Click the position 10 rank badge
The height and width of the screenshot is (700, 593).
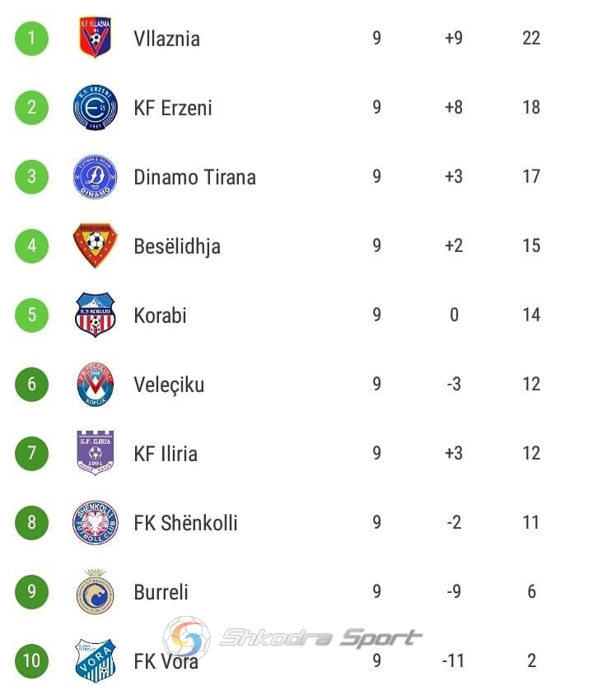31,660
